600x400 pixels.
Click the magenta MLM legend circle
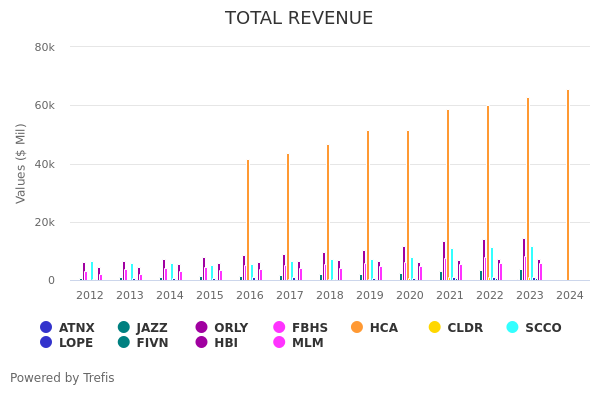click(x=280, y=343)
